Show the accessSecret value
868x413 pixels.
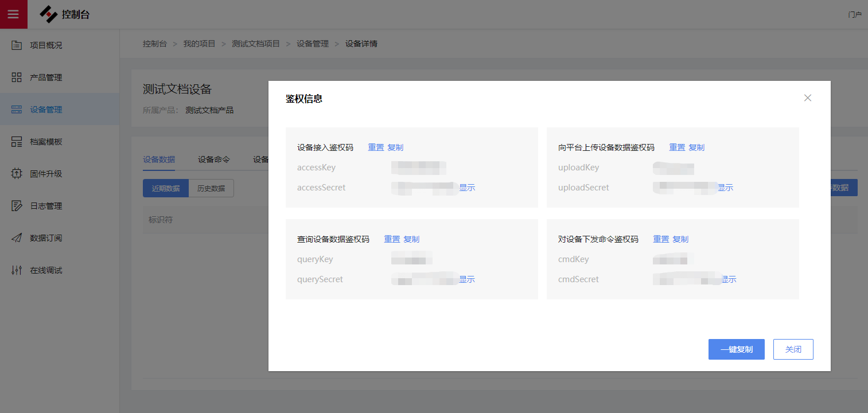click(467, 188)
